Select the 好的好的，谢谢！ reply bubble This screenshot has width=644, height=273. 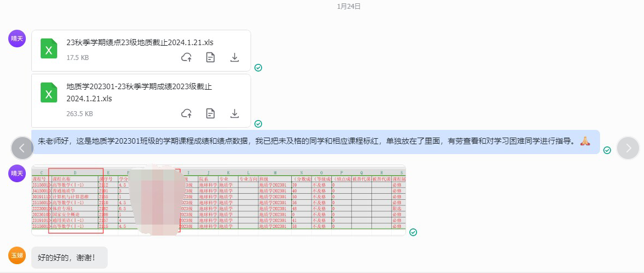[x=69, y=257]
